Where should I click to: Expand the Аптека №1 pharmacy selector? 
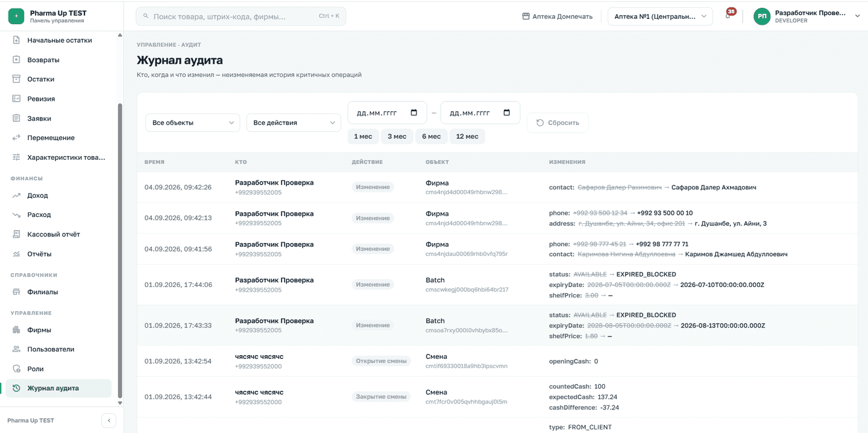660,16
